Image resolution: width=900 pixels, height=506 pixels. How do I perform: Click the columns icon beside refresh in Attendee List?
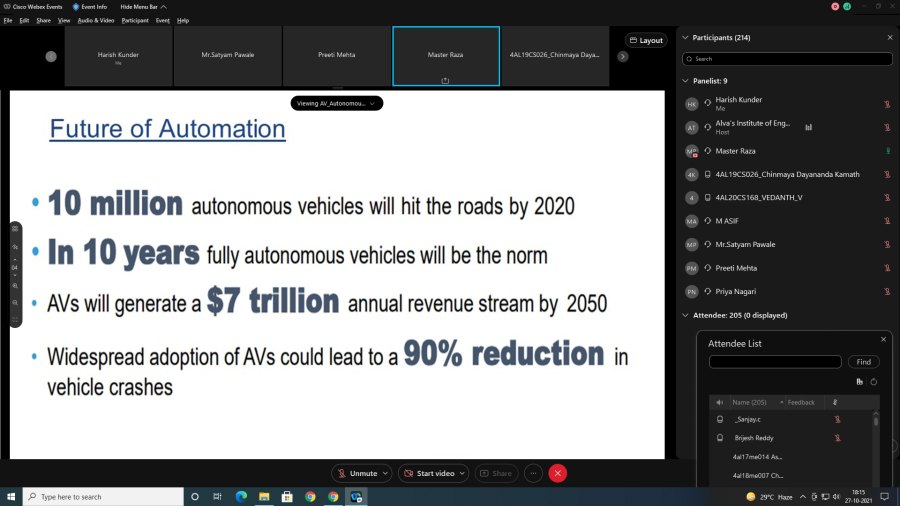859,382
